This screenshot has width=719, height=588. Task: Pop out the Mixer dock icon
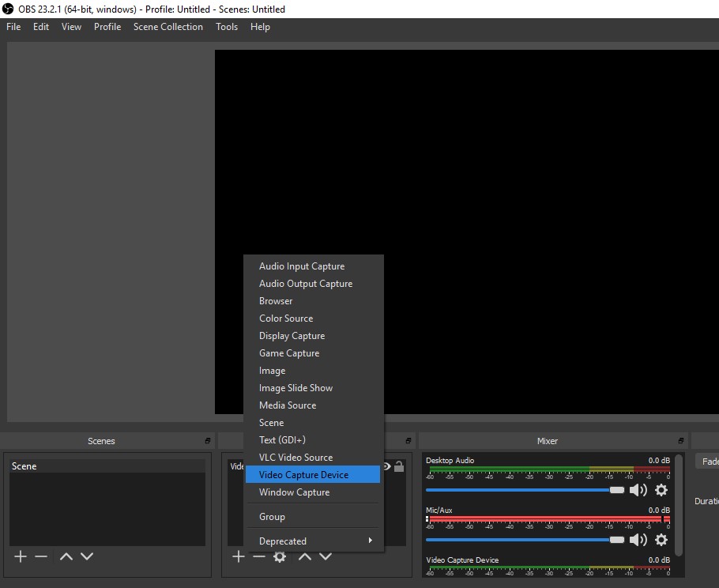(680, 441)
